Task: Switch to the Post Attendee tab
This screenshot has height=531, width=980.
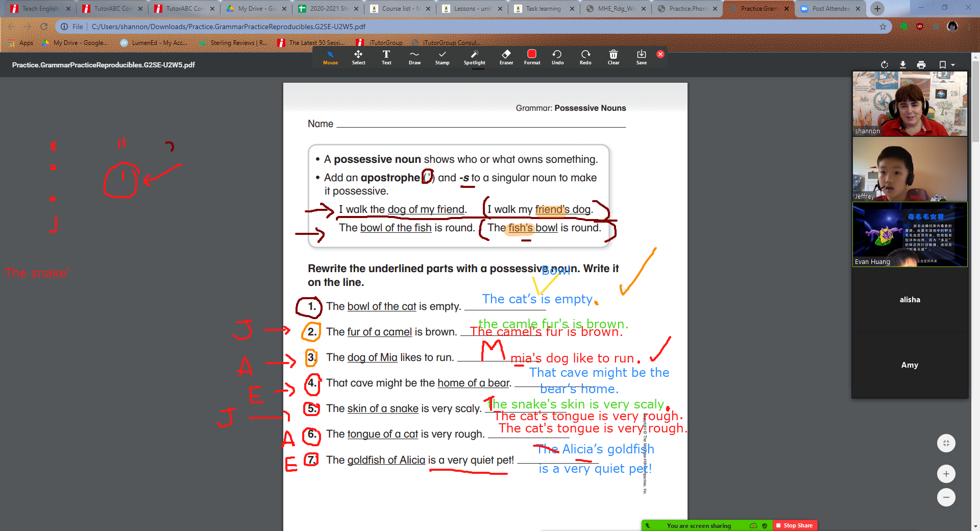Action: click(831, 9)
